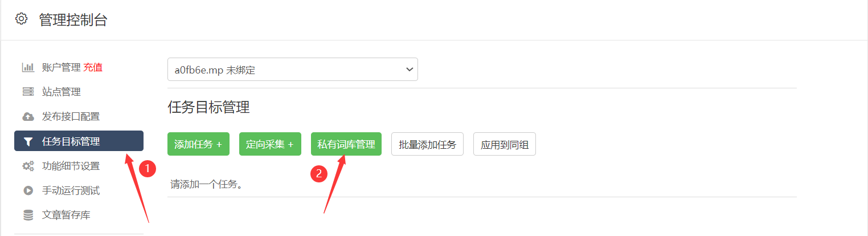Click the server icon for 站点管理
Viewport: 868px width, 236px height.
click(28, 92)
